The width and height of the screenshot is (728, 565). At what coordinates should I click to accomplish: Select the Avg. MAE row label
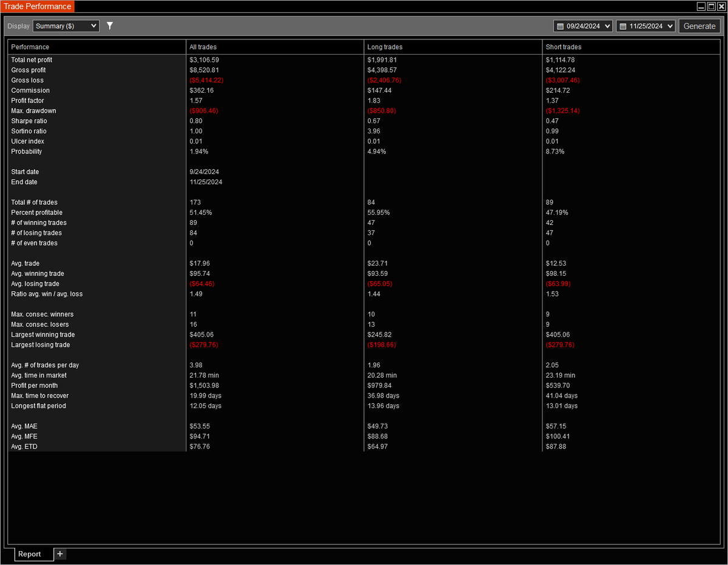pos(24,426)
